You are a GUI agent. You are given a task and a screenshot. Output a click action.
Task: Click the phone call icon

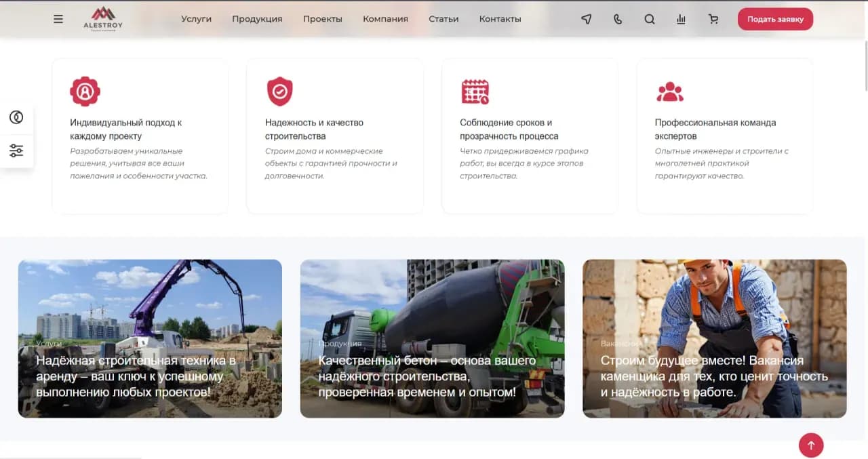point(618,19)
